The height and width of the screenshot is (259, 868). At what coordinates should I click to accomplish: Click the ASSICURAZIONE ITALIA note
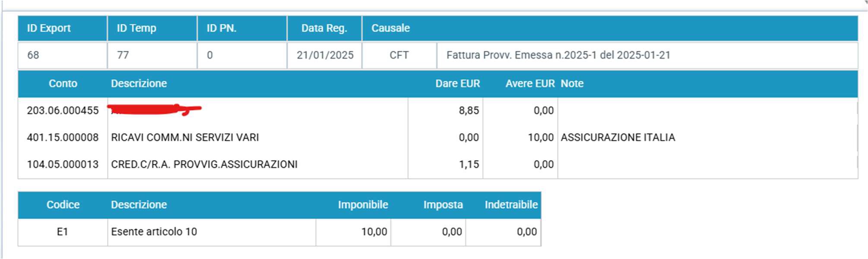tap(618, 137)
